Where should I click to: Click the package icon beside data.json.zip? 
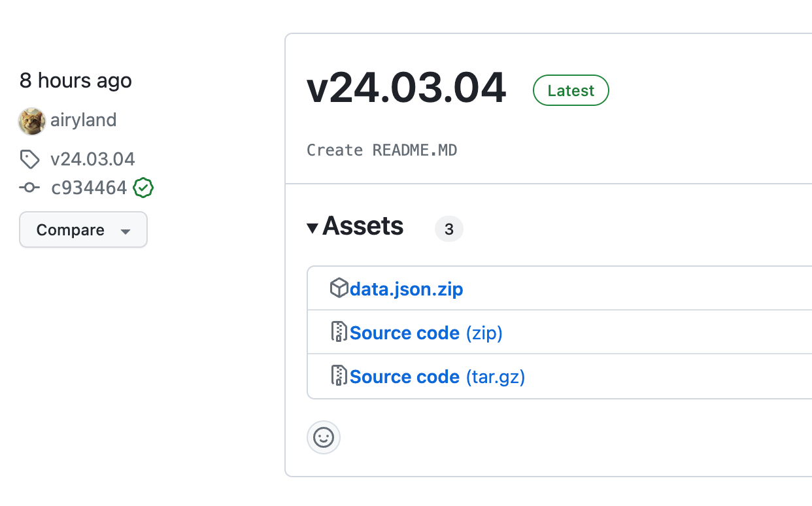(x=339, y=288)
